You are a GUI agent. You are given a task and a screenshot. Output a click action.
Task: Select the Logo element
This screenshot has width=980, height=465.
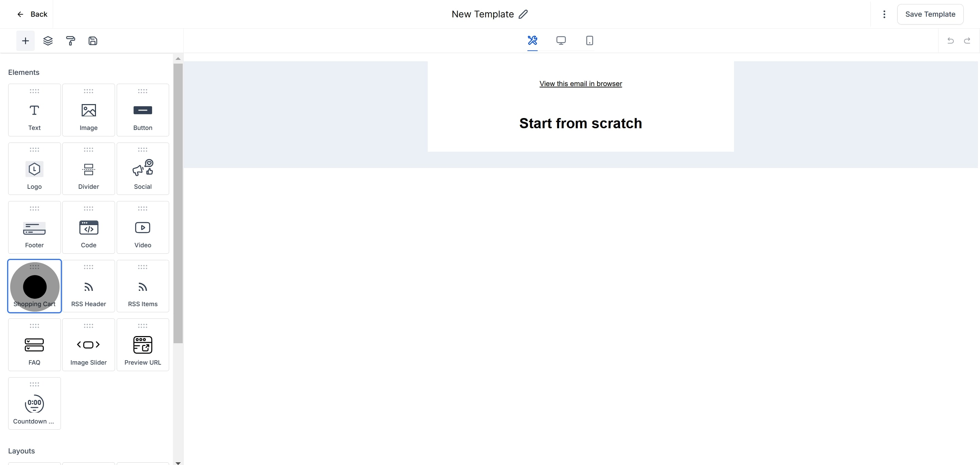click(34, 169)
